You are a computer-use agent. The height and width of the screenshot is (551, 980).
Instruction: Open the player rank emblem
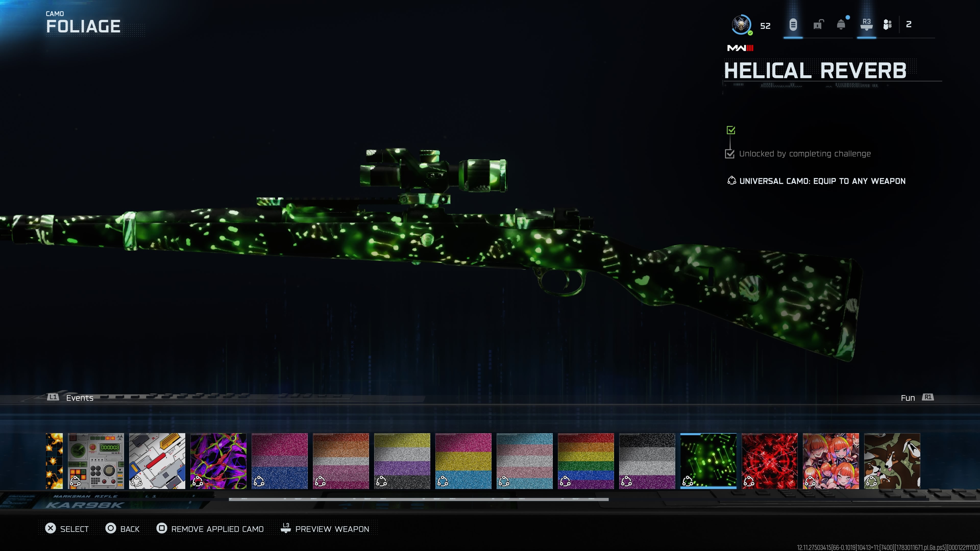pyautogui.click(x=741, y=25)
